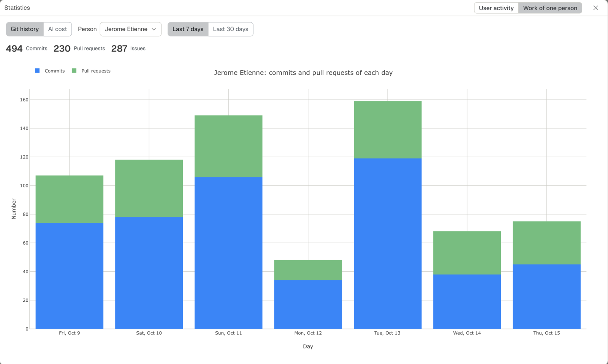This screenshot has width=608, height=364.
Task: Click the blue commits bar for Thu, Oct 15
Action: pyautogui.click(x=547, y=296)
